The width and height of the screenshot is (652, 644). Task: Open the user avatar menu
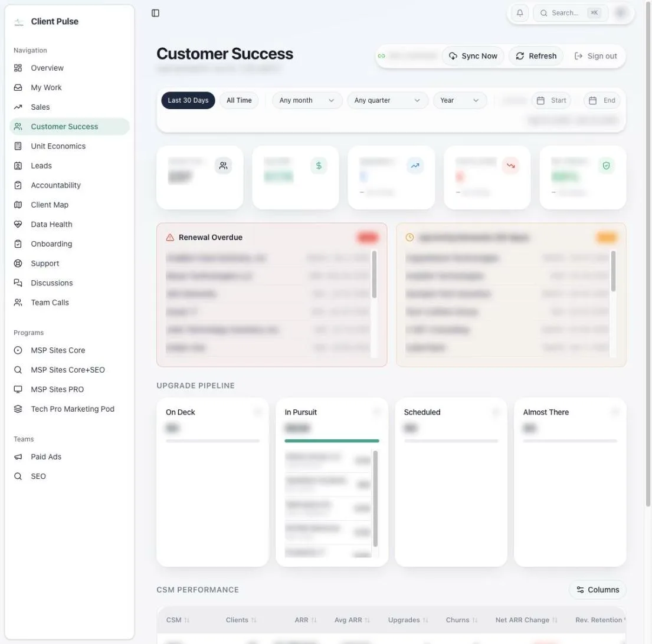click(620, 13)
